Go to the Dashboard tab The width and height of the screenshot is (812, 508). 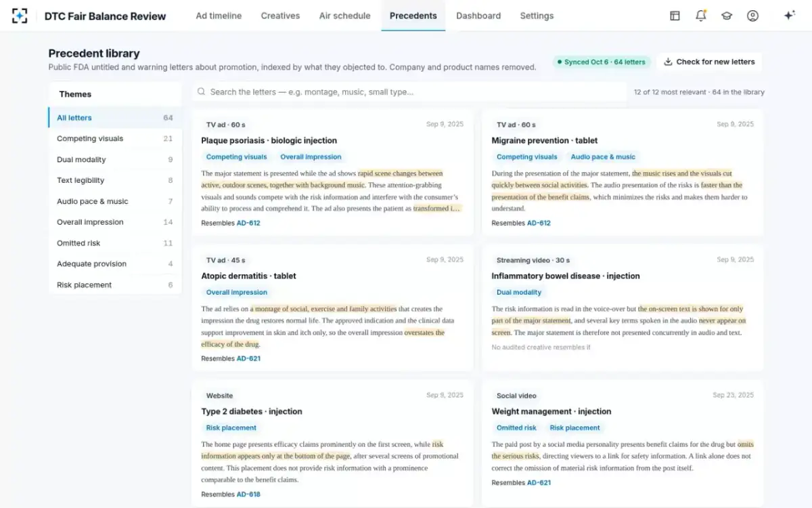[x=478, y=16]
